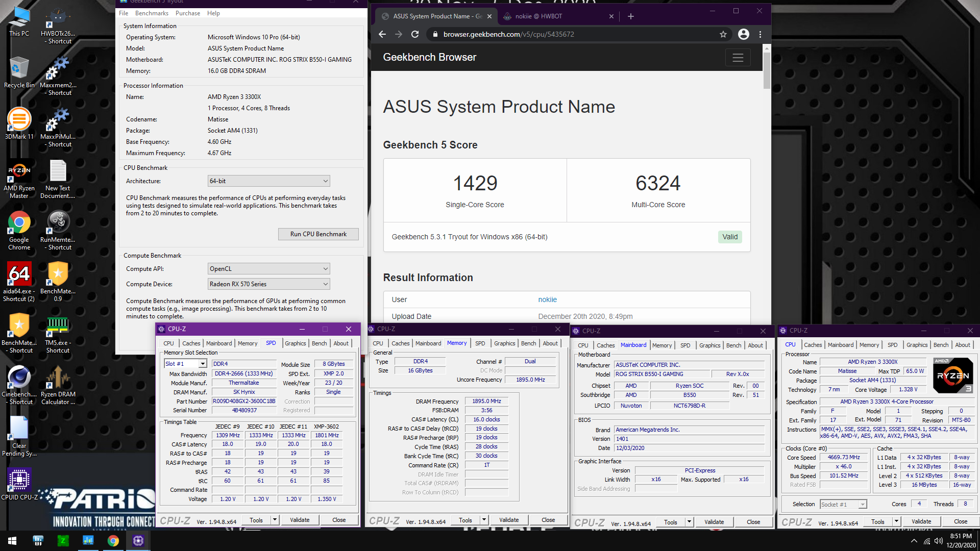Screen dimensions: 980x551
Task: Select Bench tab in Mainboard CPU-Z window
Action: 733,345
